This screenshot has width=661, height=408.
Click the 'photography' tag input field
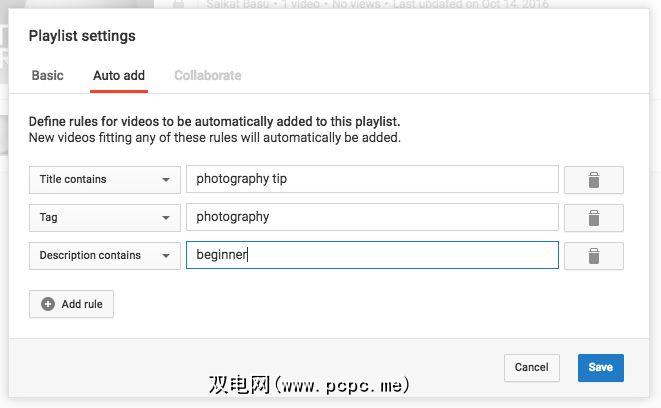tap(372, 218)
